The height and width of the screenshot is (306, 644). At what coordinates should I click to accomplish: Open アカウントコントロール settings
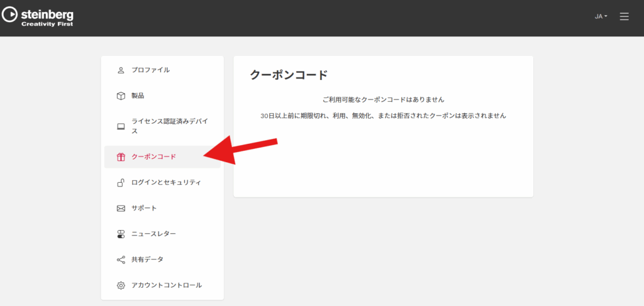[162, 285]
